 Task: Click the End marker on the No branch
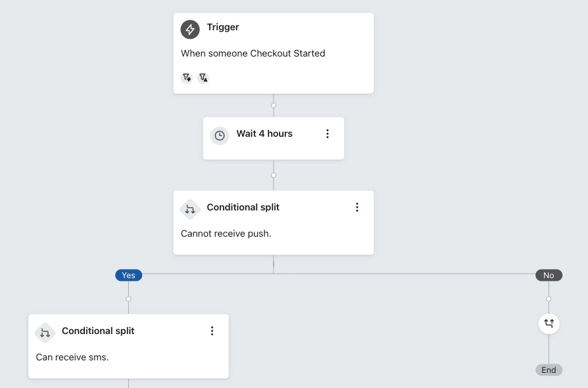coord(549,370)
